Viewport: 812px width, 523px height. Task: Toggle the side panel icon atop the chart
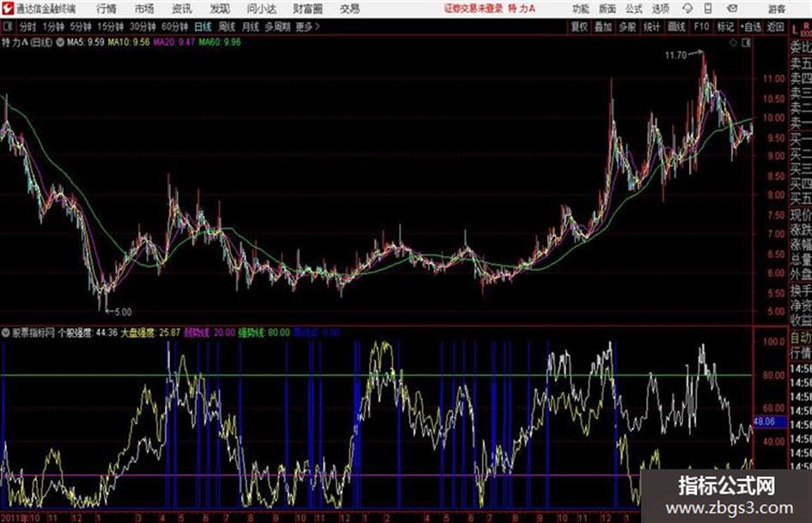pos(746,43)
